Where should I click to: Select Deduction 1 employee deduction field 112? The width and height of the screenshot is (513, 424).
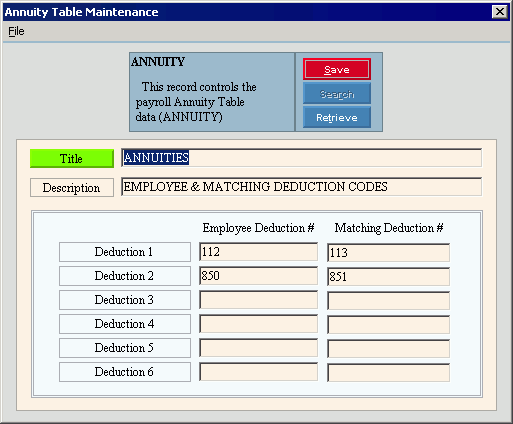pos(258,252)
